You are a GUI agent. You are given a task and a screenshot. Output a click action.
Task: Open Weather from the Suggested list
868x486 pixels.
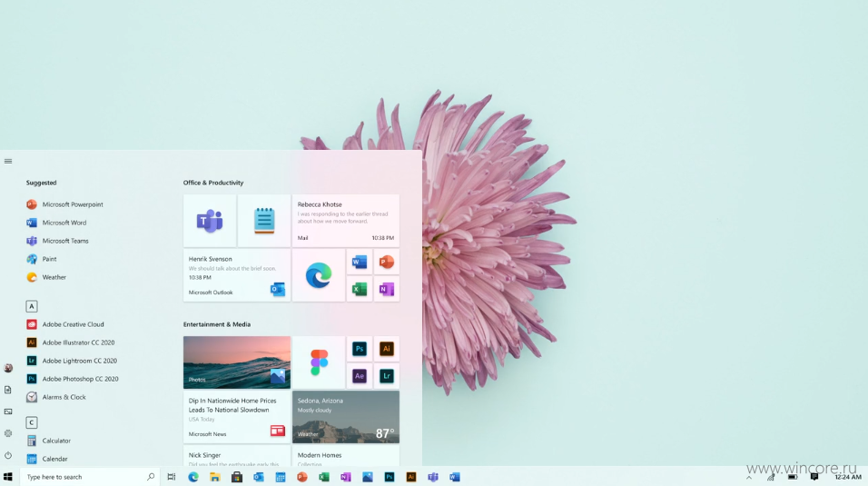[46, 277]
